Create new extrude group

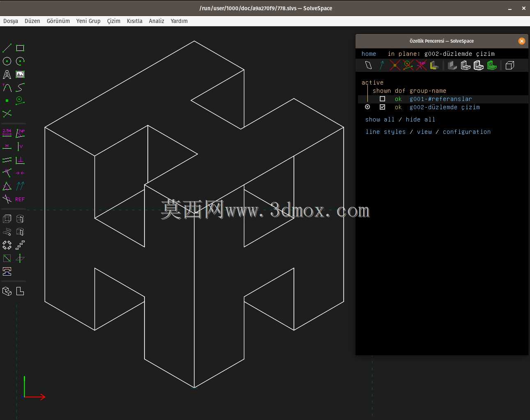[x=7, y=219]
